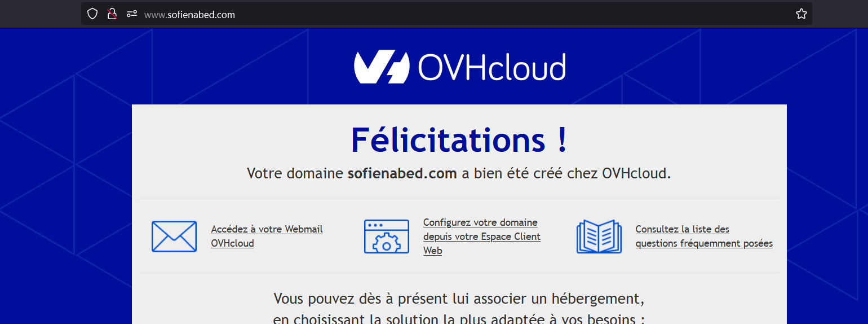This screenshot has width=868, height=324.
Task: Click the gear window domain configuration icon
Action: tap(387, 237)
